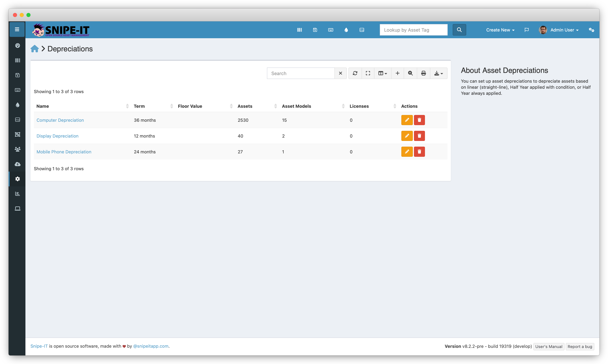Sort table by Name column
Screen dimensions: 608x364
82,106
